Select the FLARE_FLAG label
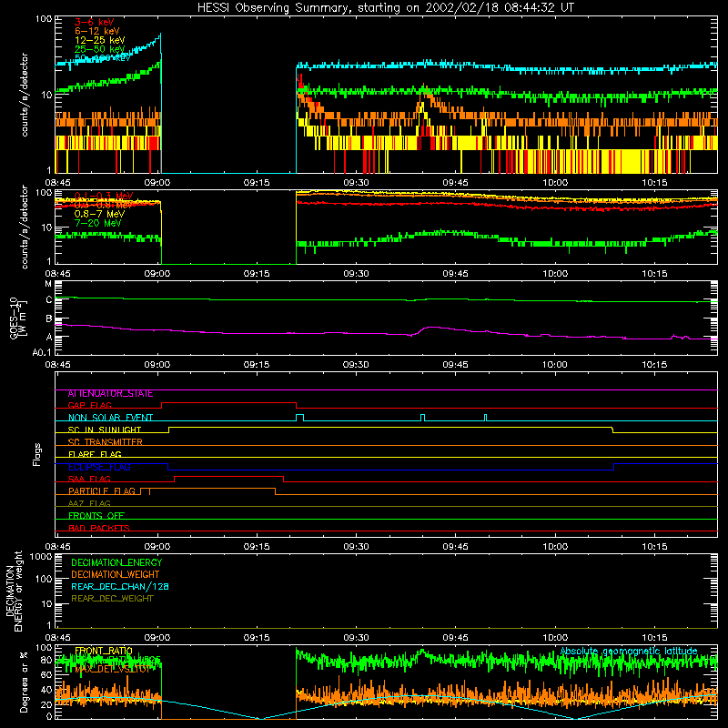 pos(95,454)
